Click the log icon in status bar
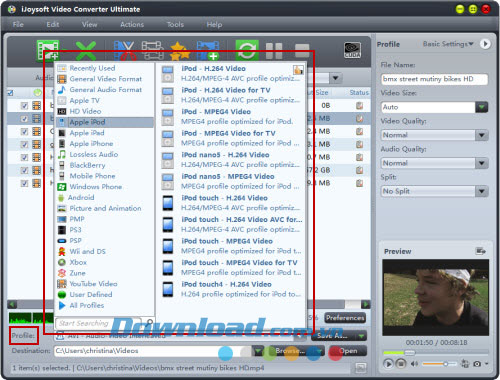 point(360,368)
